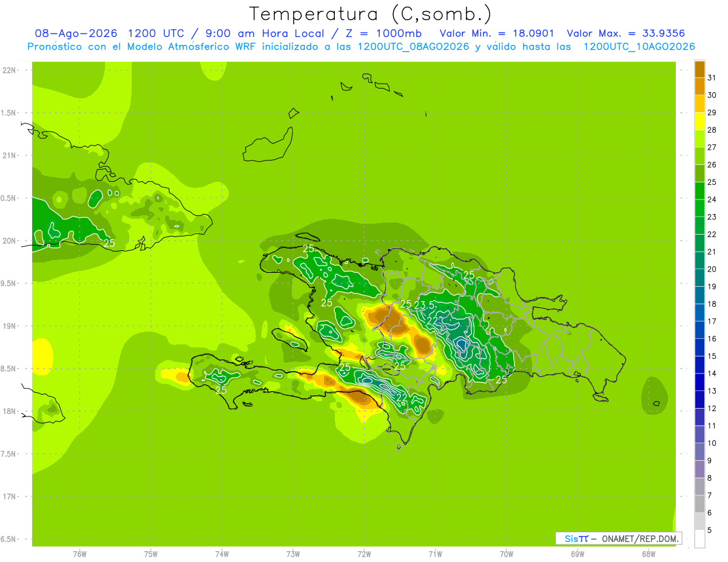This screenshot has width=728, height=562.
Task: Click longitude axis label "69W"
Action: [x=578, y=554]
